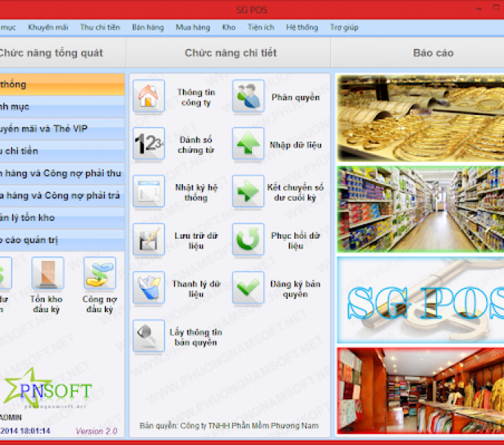The image size is (504, 445).
Task: Open the Khuyến mãi menu
Action: [x=48, y=27]
